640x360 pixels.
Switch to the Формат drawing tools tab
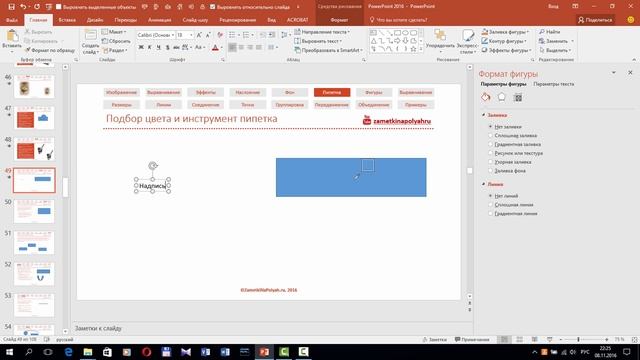pyautogui.click(x=339, y=20)
